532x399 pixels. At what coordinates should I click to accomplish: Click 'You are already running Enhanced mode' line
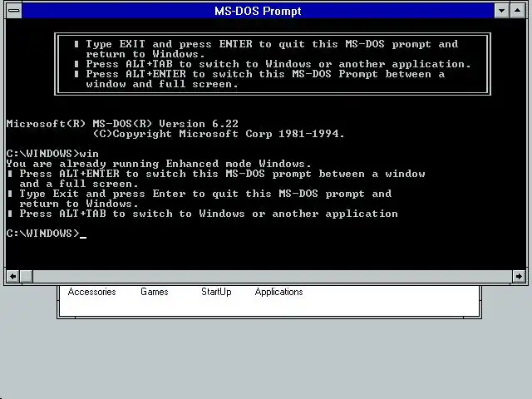tap(159, 164)
